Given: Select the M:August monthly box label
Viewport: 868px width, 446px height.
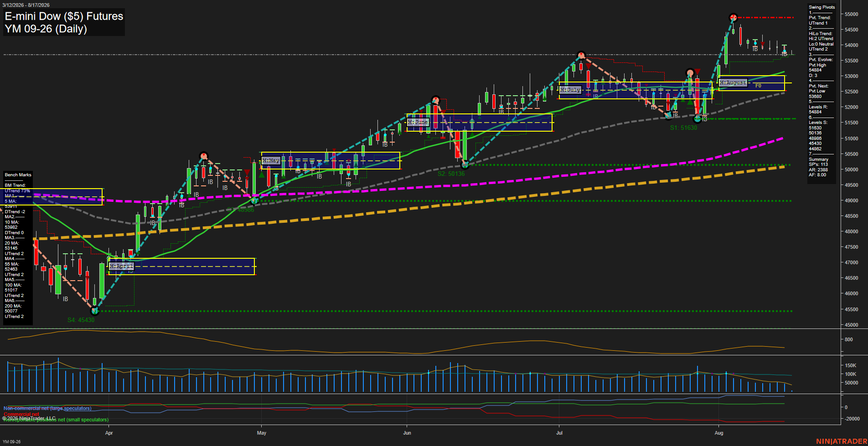Looking at the screenshot, I should pyautogui.click(x=733, y=82).
